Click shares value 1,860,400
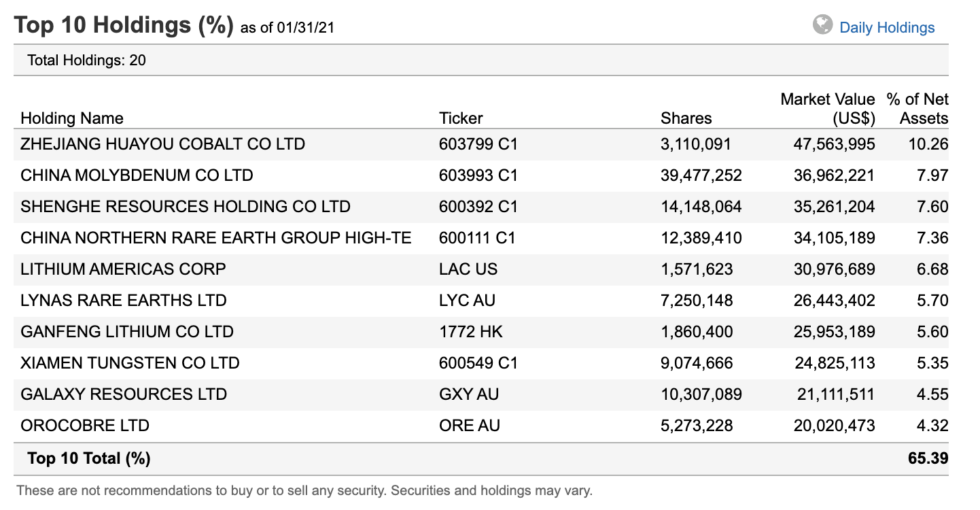 697,332
